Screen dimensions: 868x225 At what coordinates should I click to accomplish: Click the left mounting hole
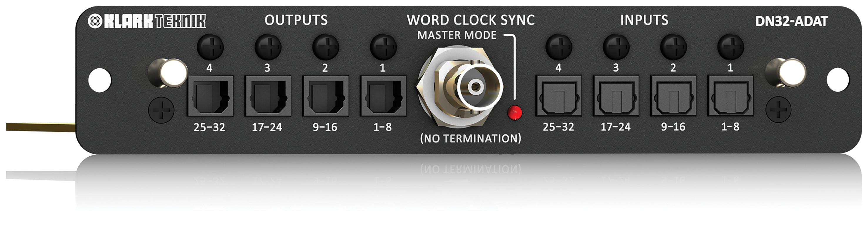point(100,80)
